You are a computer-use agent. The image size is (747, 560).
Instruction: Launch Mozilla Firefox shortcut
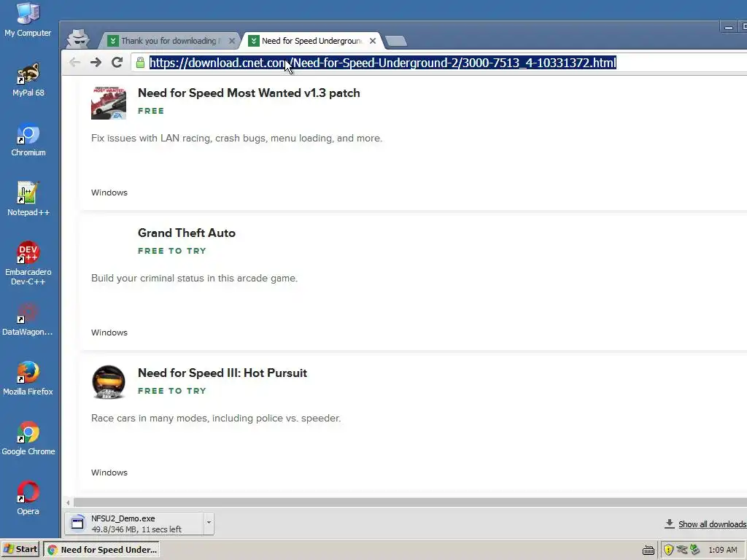click(28, 379)
